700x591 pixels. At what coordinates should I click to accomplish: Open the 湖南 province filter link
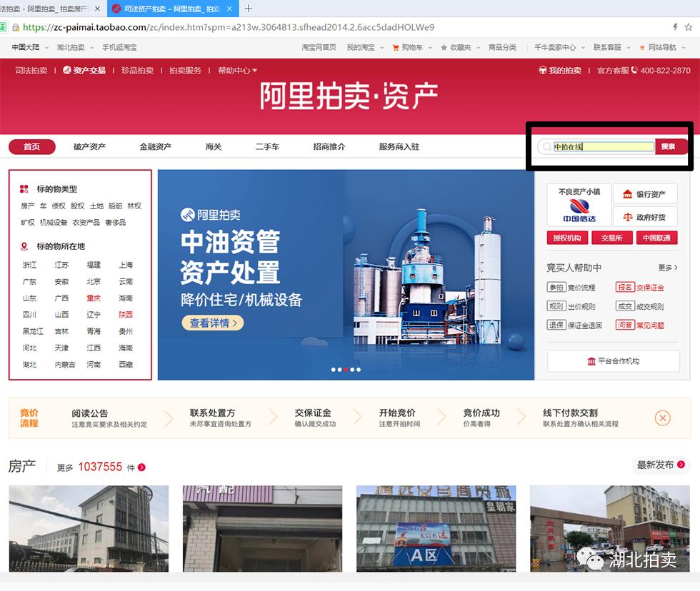[x=127, y=298]
